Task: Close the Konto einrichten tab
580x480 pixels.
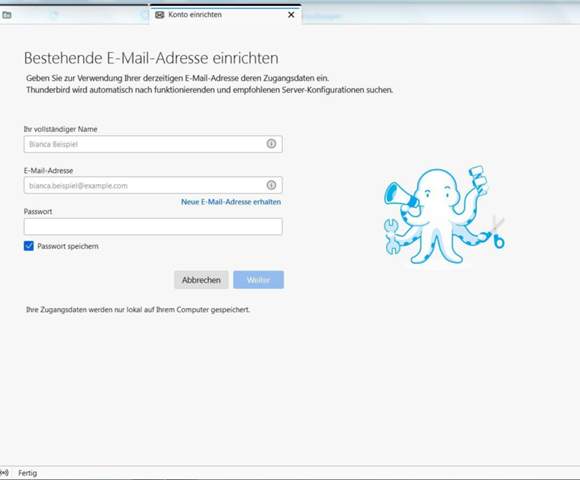Action: pos(291,15)
